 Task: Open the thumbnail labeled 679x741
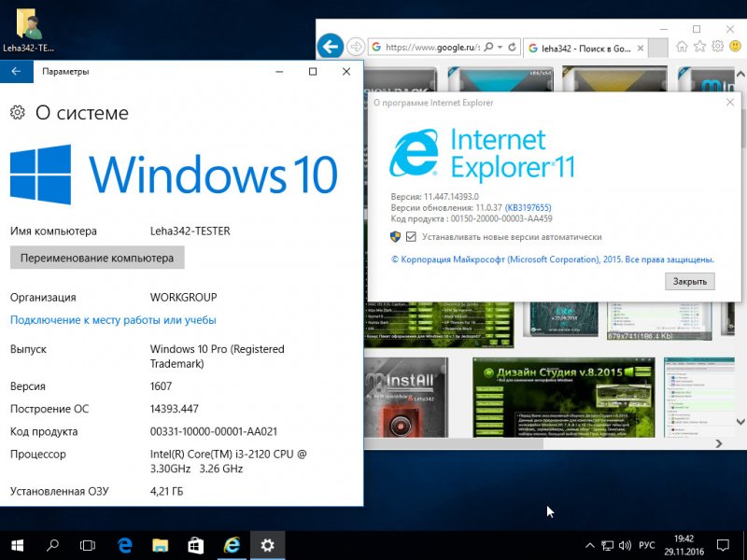coord(659,321)
